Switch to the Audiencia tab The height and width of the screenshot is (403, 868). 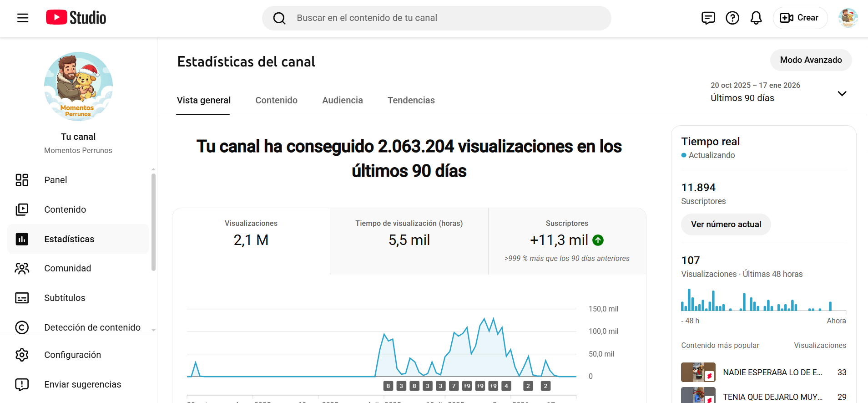tap(342, 100)
